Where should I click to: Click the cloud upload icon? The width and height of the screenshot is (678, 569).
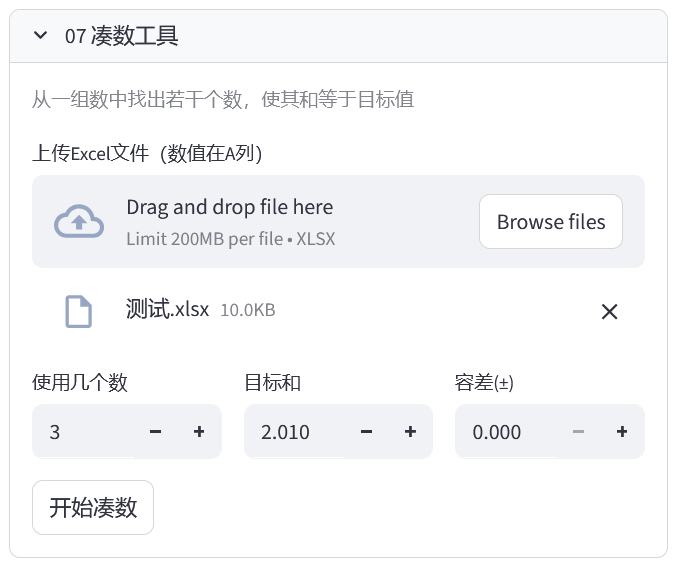(78, 221)
